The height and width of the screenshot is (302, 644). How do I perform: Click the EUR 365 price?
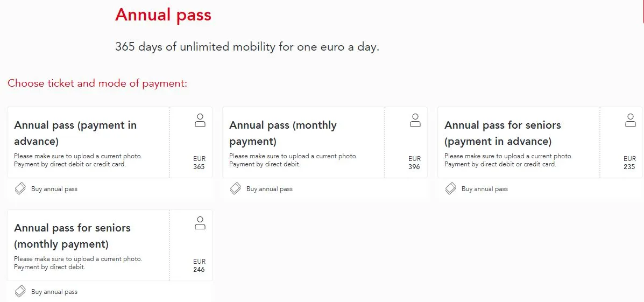pos(199,163)
